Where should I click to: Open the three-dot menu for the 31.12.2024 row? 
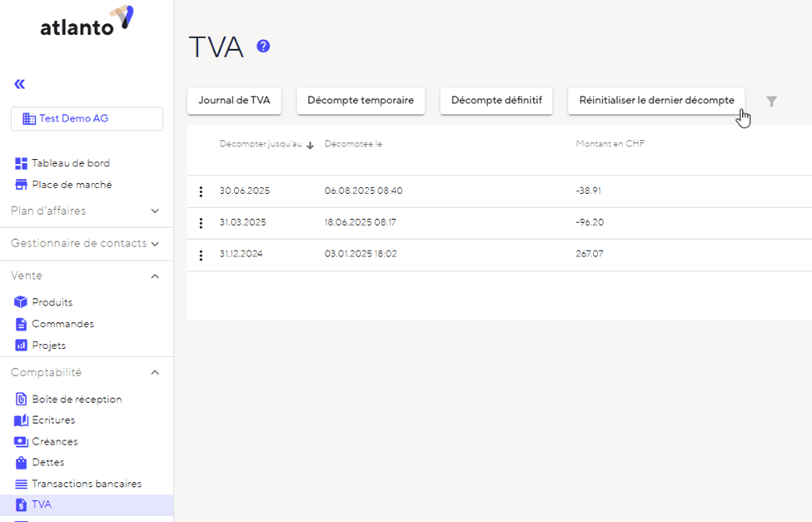click(x=201, y=255)
